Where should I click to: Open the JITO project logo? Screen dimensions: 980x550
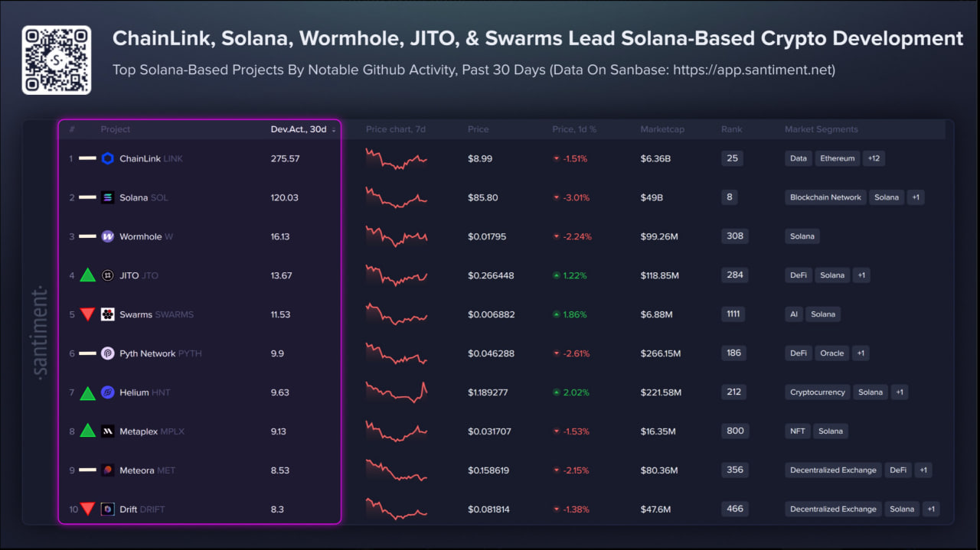(106, 275)
